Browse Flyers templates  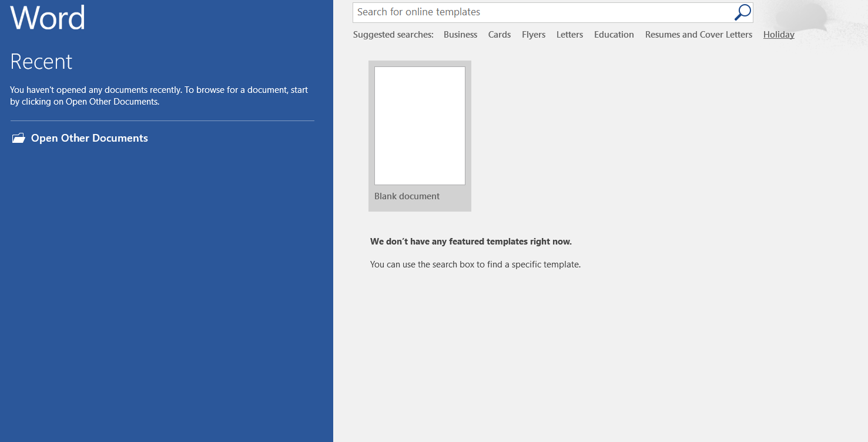pos(533,34)
